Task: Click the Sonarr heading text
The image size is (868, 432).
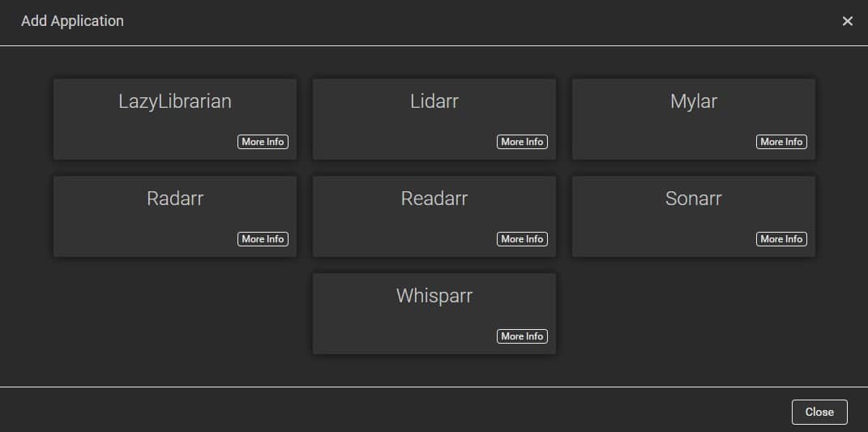Action: pyautogui.click(x=693, y=199)
